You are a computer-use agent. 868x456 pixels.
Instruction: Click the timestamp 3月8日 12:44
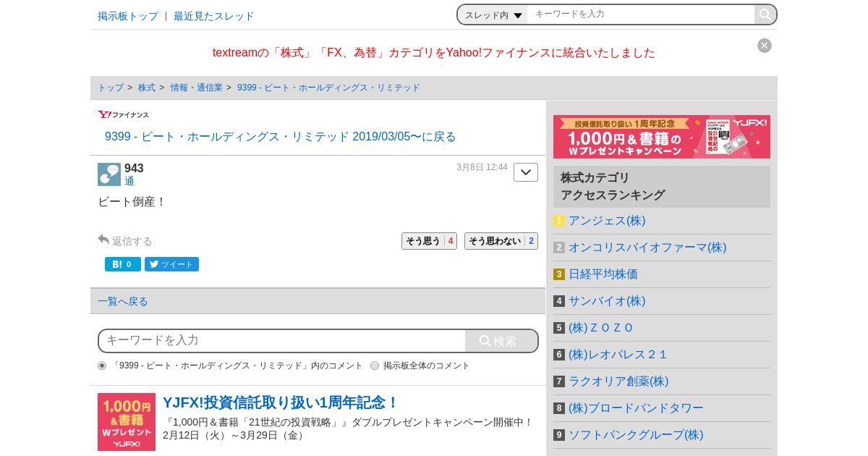[482, 167]
